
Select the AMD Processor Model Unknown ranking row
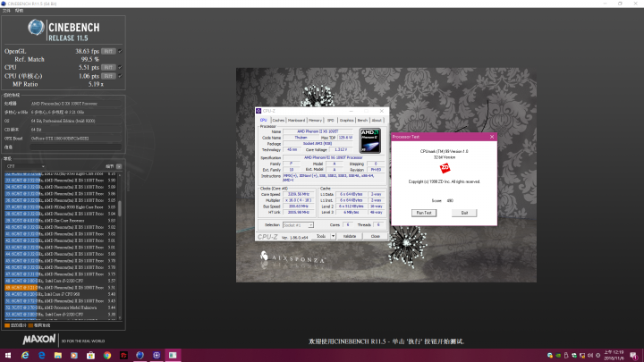pos(61,307)
